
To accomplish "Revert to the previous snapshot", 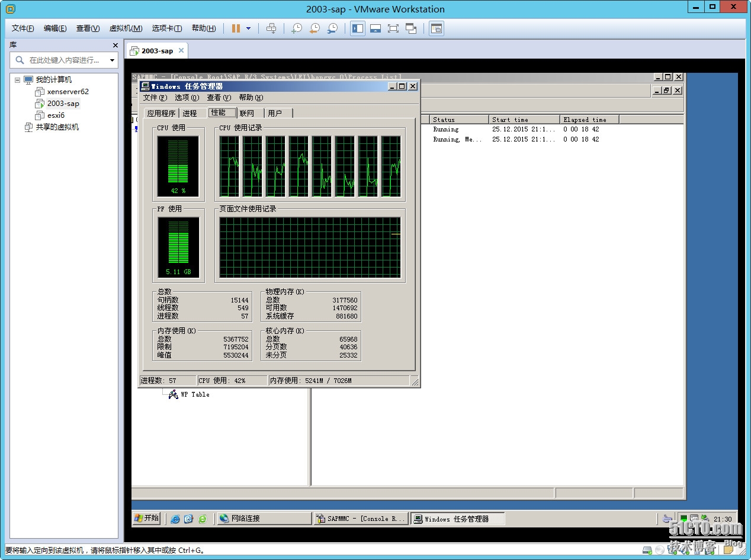I will [314, 28].
